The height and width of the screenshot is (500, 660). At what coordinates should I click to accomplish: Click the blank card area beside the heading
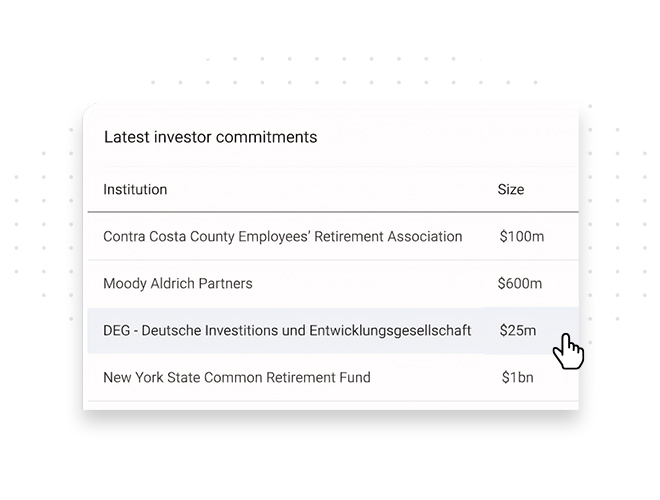point(446,137)
